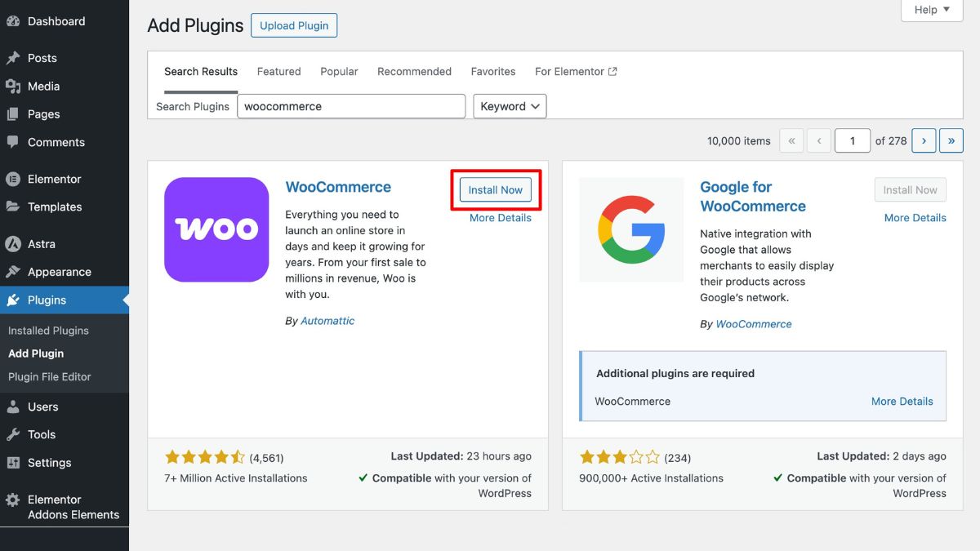Click the Google for WooCommerce logo thumbnail

coord(631,229)
